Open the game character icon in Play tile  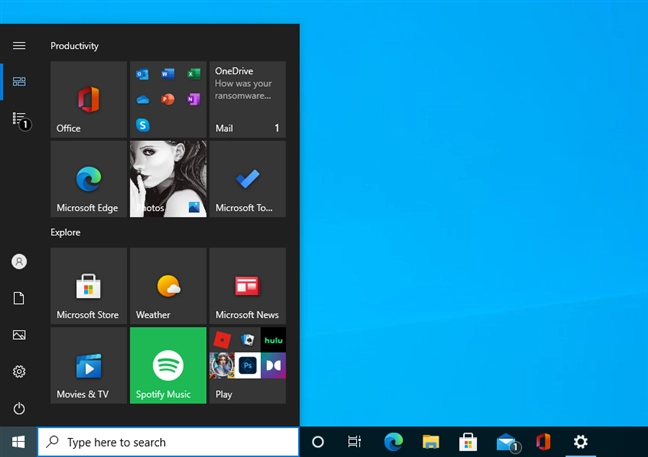coord(222,365)
